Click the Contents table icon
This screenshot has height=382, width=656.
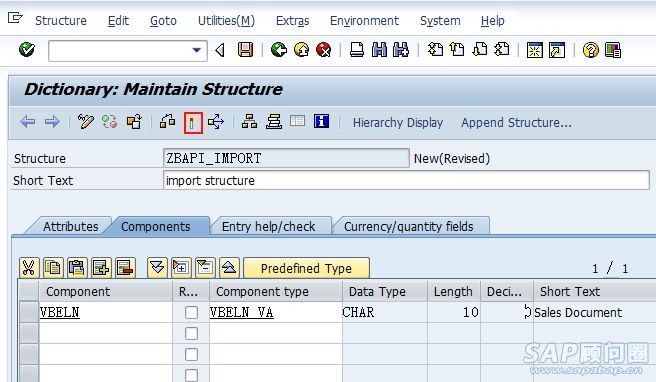(x=297, y=121)
